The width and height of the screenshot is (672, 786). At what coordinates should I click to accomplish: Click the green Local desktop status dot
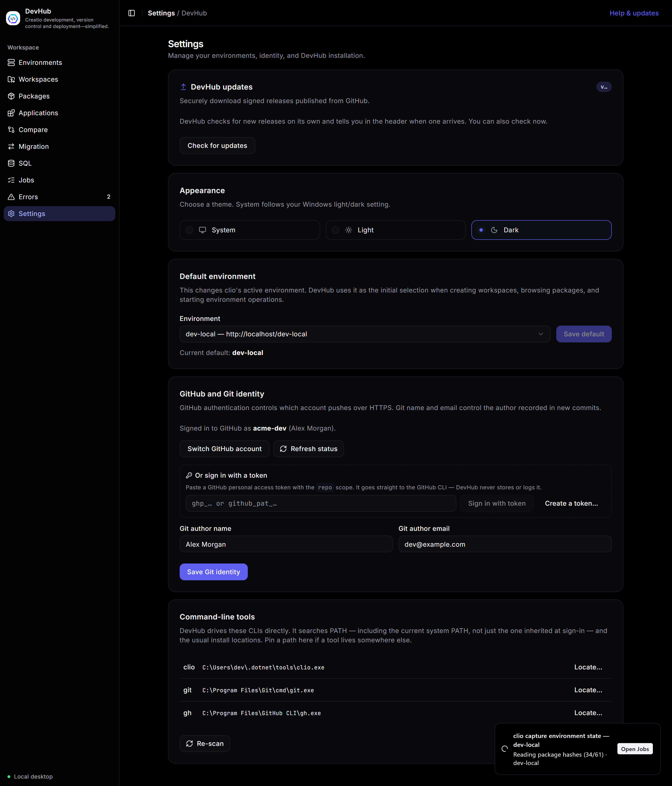(9, 776)
